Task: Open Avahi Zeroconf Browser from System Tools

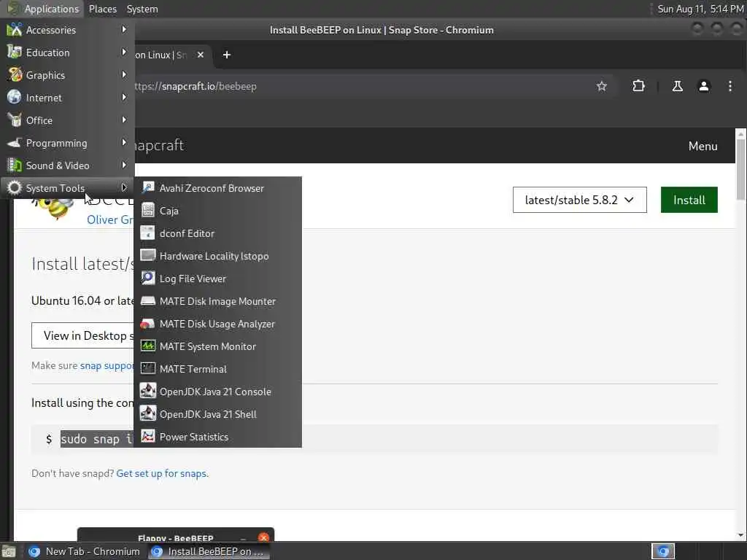Action: tap(217, 188)
